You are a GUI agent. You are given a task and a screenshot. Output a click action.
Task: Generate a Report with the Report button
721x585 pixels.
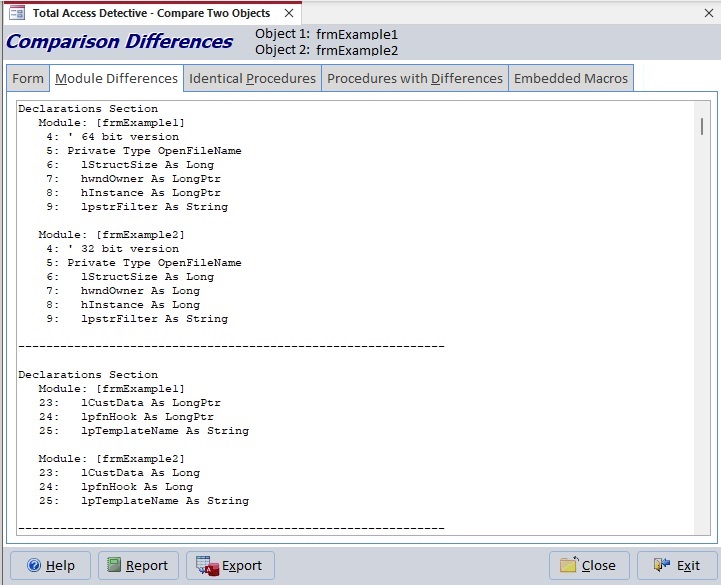pyautogui.click(x=138, y=565)
